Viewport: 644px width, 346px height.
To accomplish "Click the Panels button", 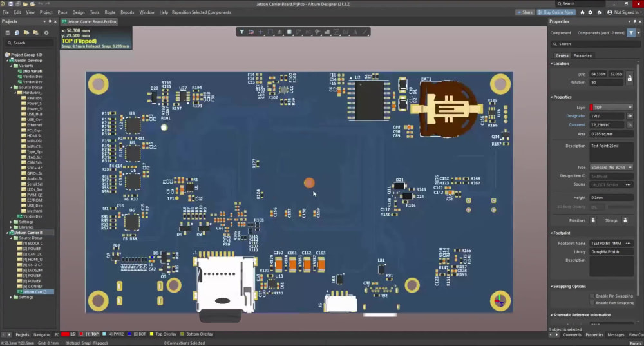I will point(636,343).
